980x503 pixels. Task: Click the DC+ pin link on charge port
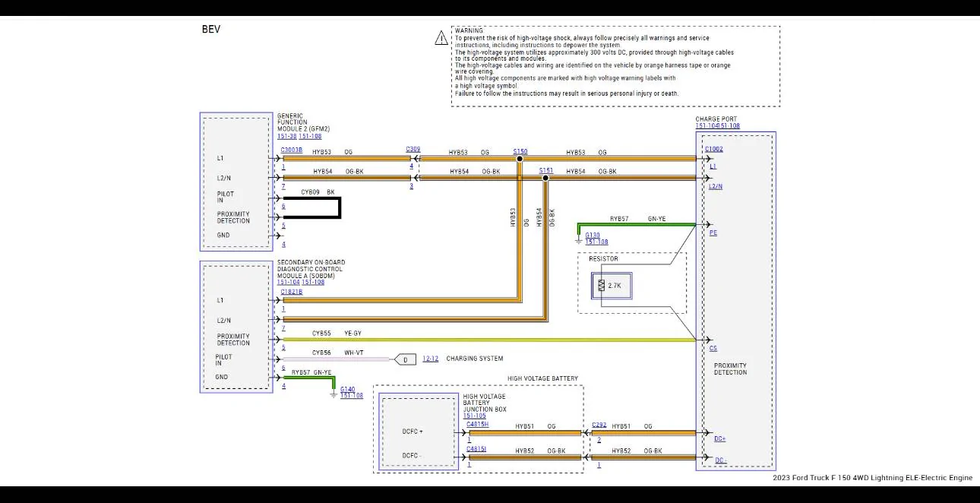coord(719,438)
